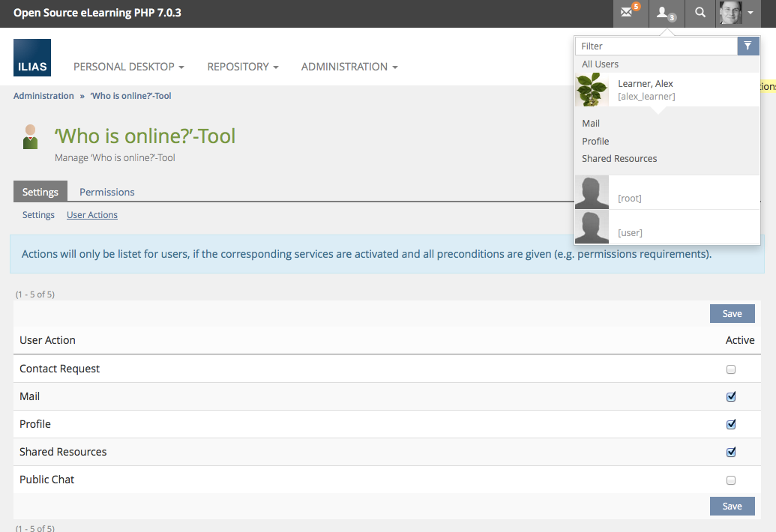Switch to the Permissions tab
776x532 pixels.
pyautogui.click(x=107, y=192)
